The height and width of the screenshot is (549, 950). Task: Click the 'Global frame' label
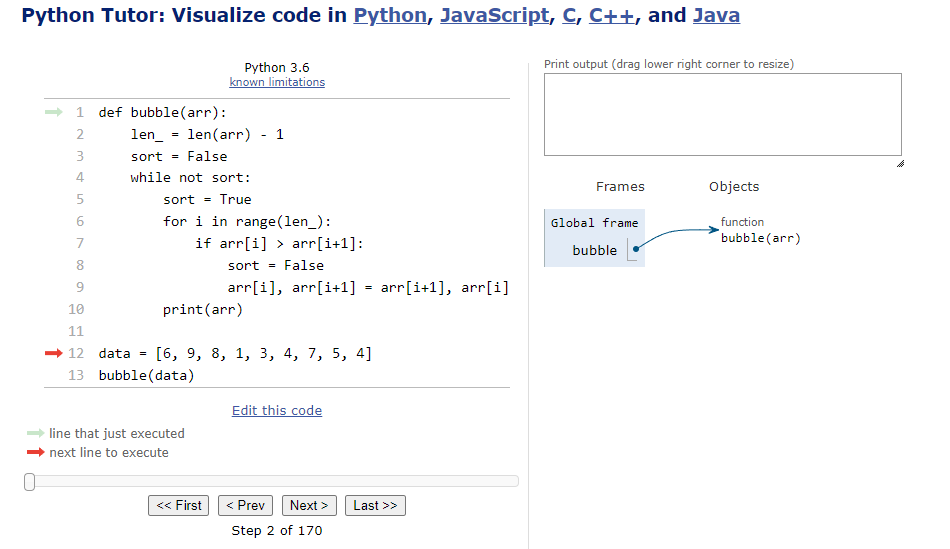(594, 223)
